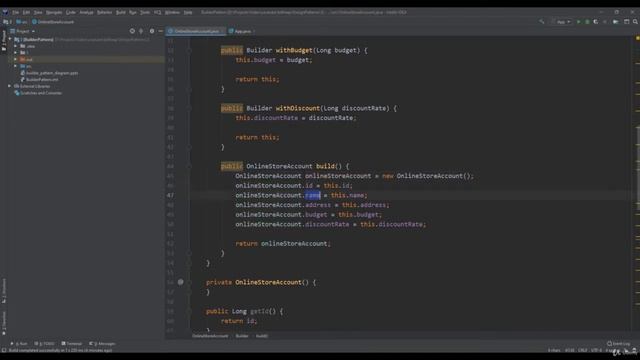This screenshot has width=640, height=360.
Task: Expand the out folder arrow
Action: [x=16, y=59]
